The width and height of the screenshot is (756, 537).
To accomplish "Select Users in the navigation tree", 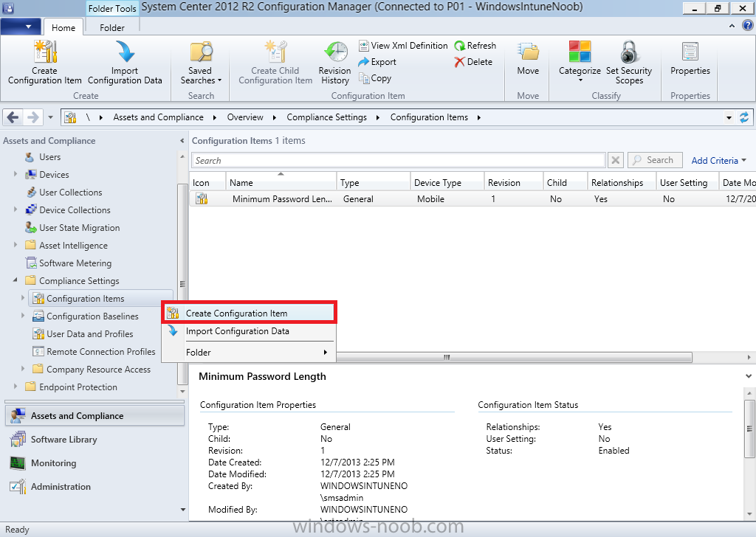I will 49,157.
